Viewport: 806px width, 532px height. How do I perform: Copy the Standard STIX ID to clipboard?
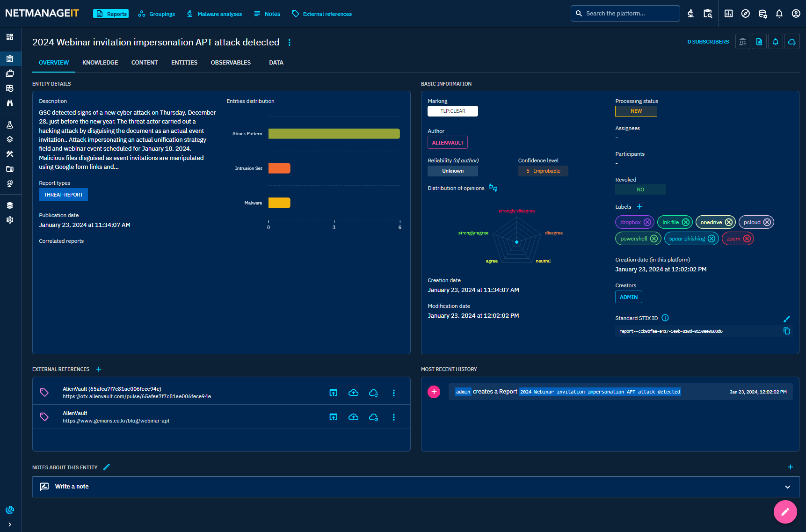click(786, 331)
